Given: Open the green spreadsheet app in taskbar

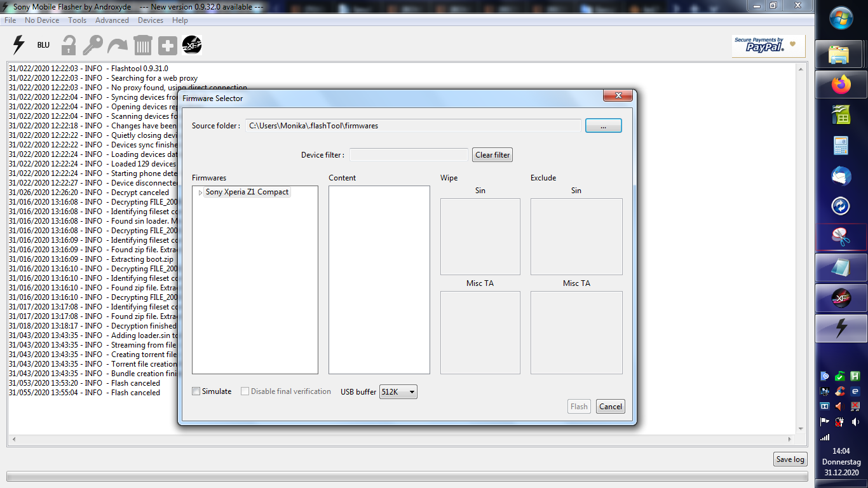Looking at the screenshot, I should [x=841, y=115].
